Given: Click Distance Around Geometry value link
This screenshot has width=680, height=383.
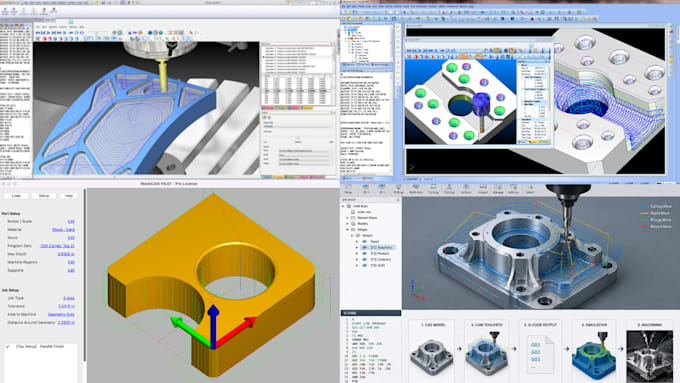Looking at the screenshot, I should pos(66,322).
